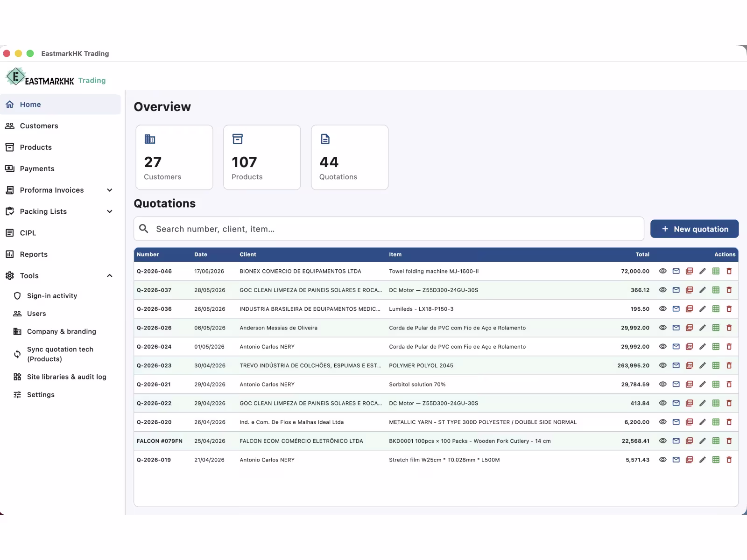This screenshot has width=747, height=560.
Task: Collapse the Tools section chevron
Action: pyautogui.click(x=110, y=276)
